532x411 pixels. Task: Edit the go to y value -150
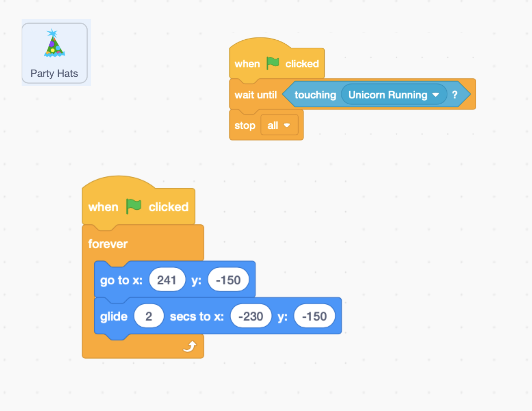pyautogui.click(x=228, y=280)
